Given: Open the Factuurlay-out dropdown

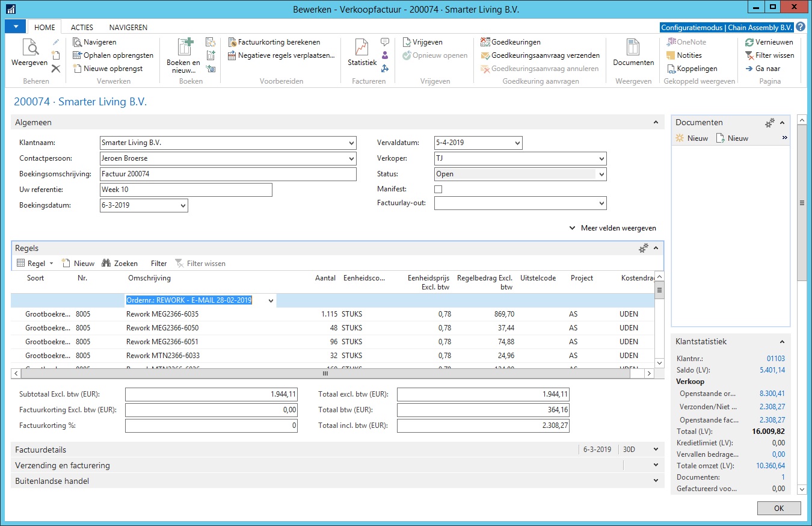Looking at the screenshot, I should point(601,203).
